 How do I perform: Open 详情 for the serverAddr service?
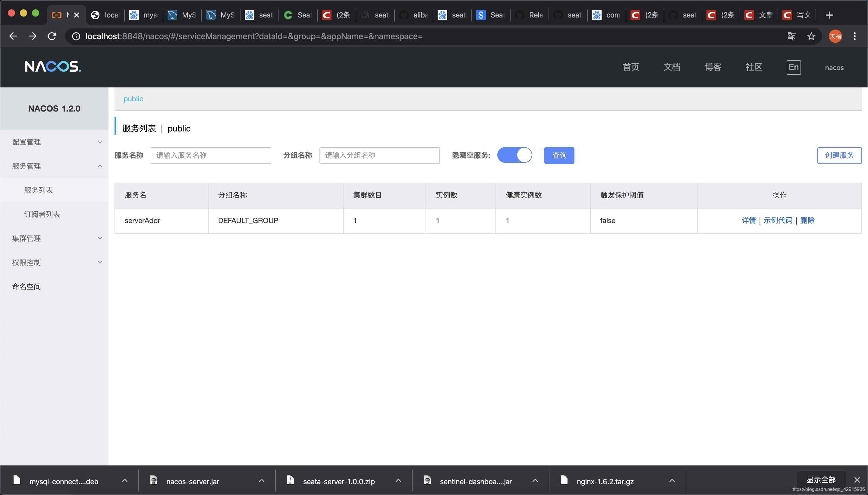coord(748,220)
